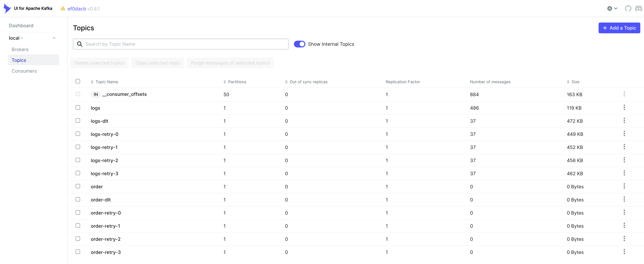Navigate to the Consumers section
The height and width of the screenshot is (264, 644).
(x=24, y=71)
